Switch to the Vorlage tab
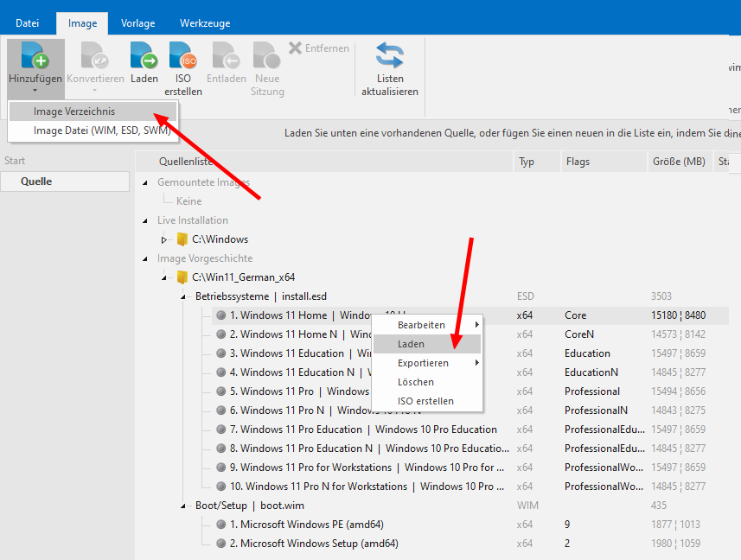Image resolution: width=741 pixels, height=560 pixels. [x=137, y=23]
